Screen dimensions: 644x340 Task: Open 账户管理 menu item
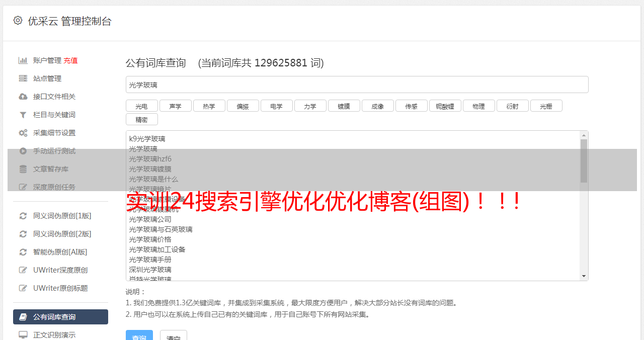tap(47, 60)
